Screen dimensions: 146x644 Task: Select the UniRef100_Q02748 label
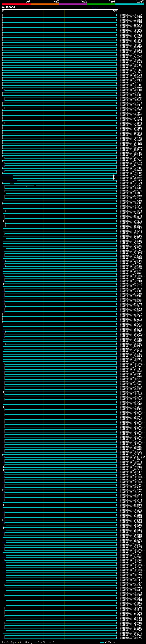coord(131,309)
